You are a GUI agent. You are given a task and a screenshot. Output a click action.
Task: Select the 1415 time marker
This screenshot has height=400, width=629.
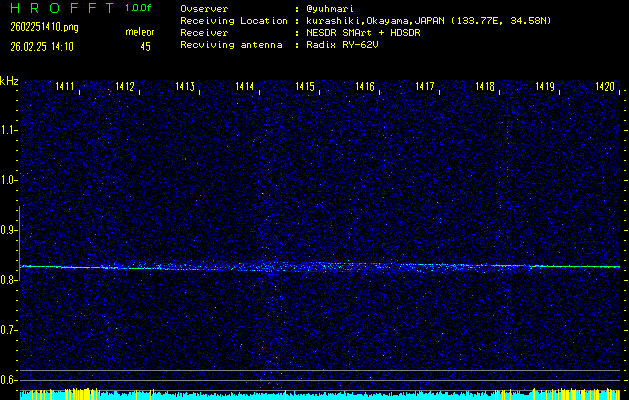click(x=305, y=88)
